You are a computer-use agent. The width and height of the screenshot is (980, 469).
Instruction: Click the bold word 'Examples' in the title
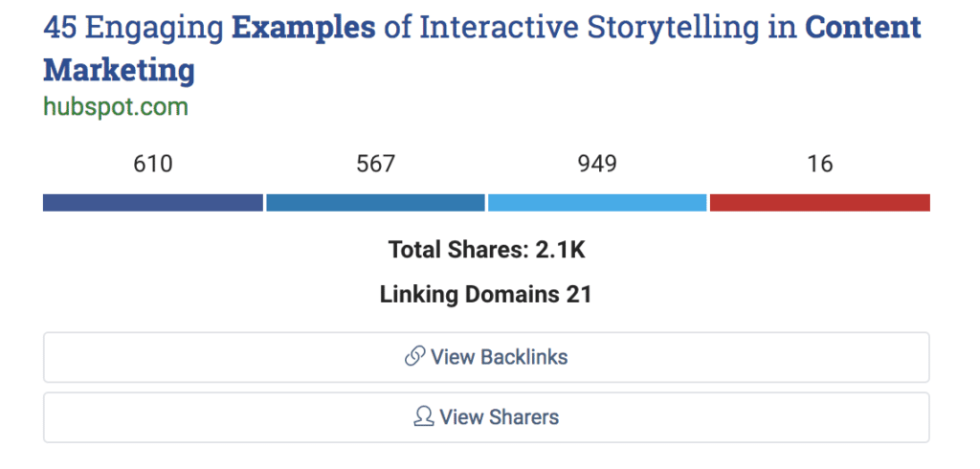pos(303,28)
